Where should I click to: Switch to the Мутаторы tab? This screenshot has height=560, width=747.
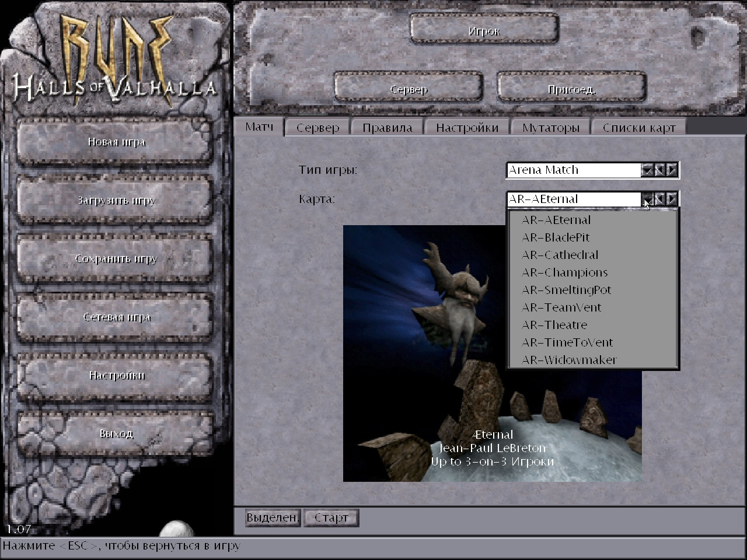pyautogui.click(x=551, y=128)
